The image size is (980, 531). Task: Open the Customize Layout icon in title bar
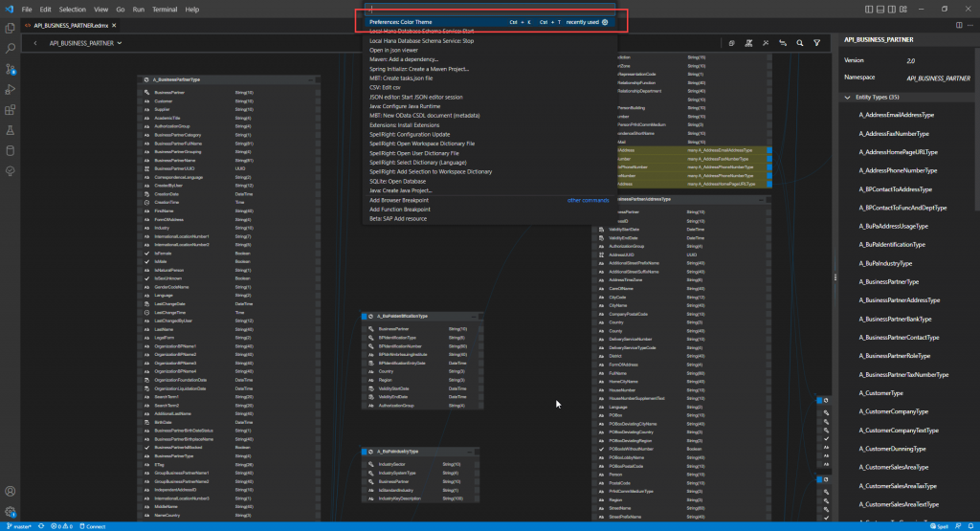pyautogui.click(x=903, y=10)
